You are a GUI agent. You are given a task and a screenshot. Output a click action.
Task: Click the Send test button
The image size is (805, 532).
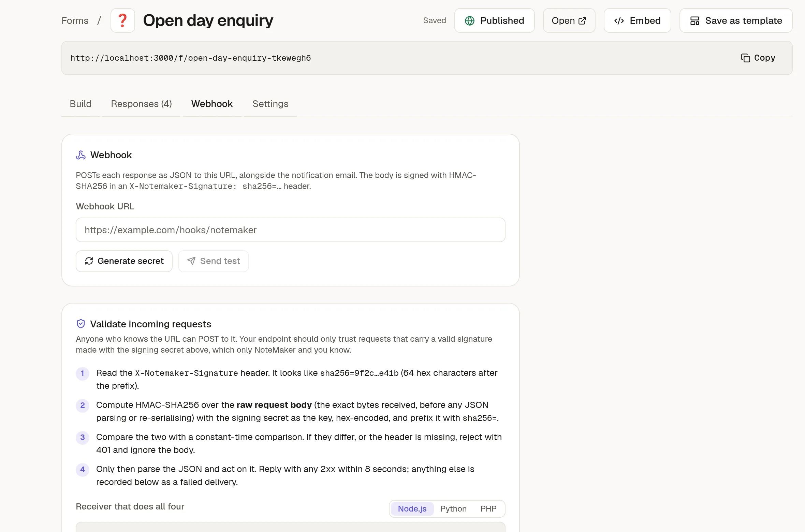click(213, 261)
